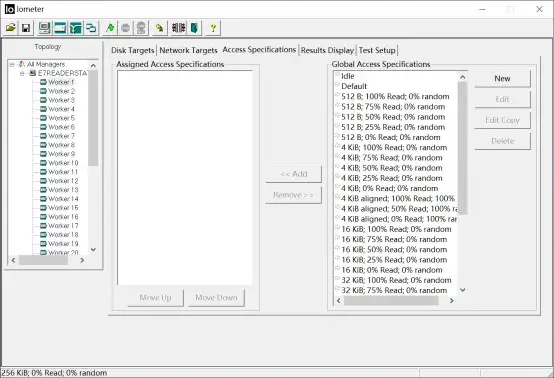Click global specifications list down scroll arrow

[462, 290]
